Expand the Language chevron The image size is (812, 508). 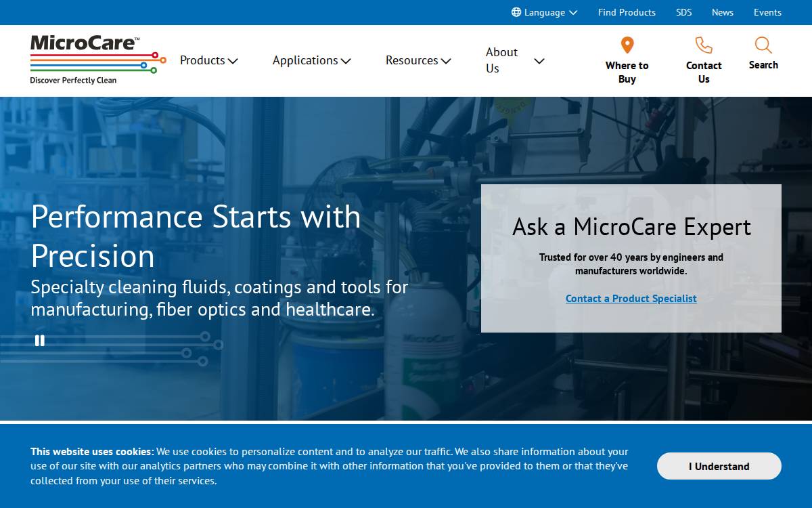pyautogui.click(x=573, y=12)
